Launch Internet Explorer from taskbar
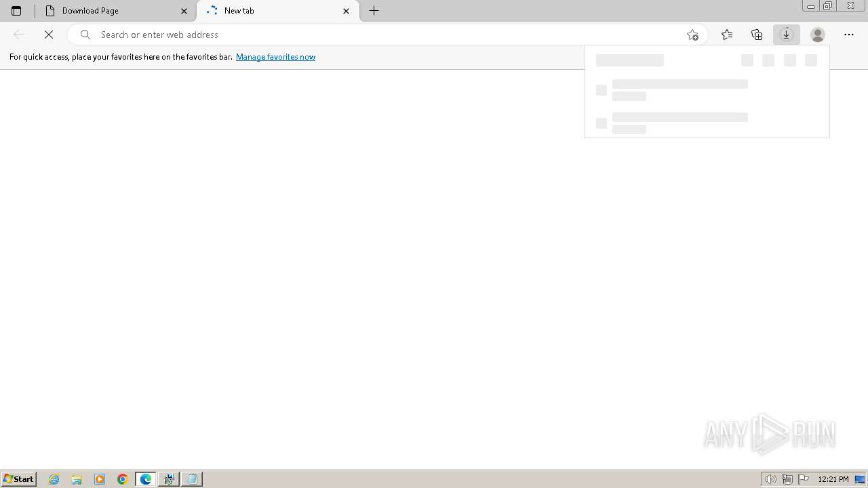This screenshot has height=488, width=868. click(54, 479)
